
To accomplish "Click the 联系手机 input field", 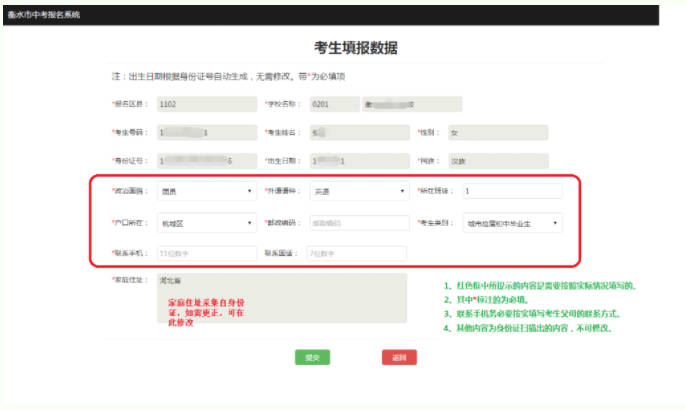I will (207, 254).
